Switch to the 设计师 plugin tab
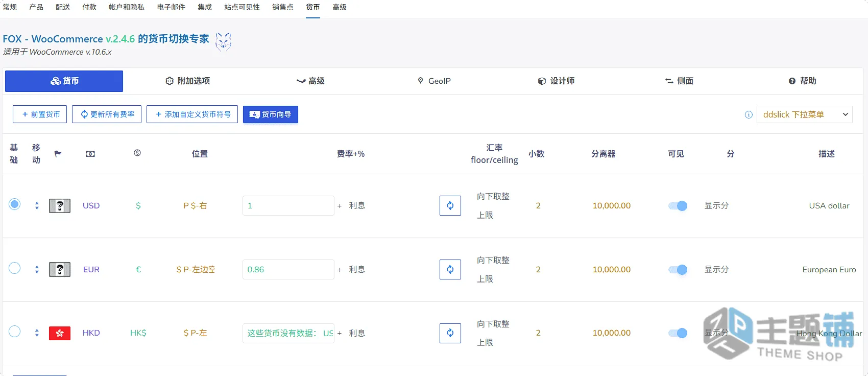The width and height of the screenshot is (868, 376). pyautogui.click(x=557, y=81)
